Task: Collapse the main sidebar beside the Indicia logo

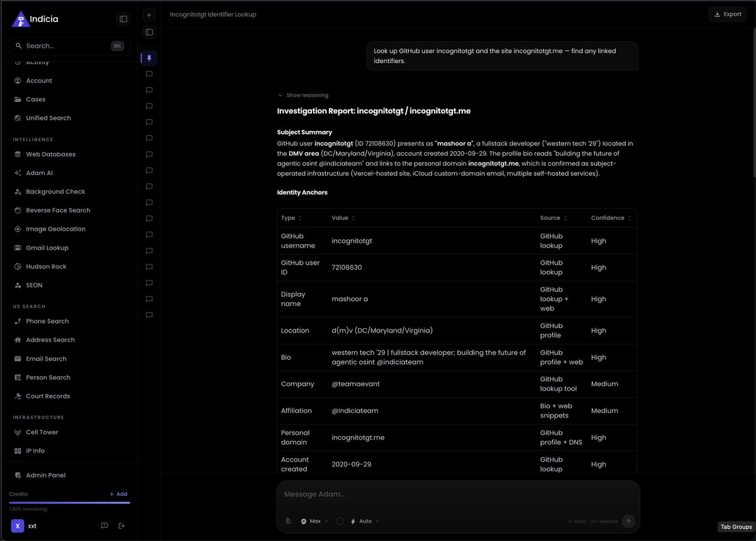Action: [x=123, y=19]
